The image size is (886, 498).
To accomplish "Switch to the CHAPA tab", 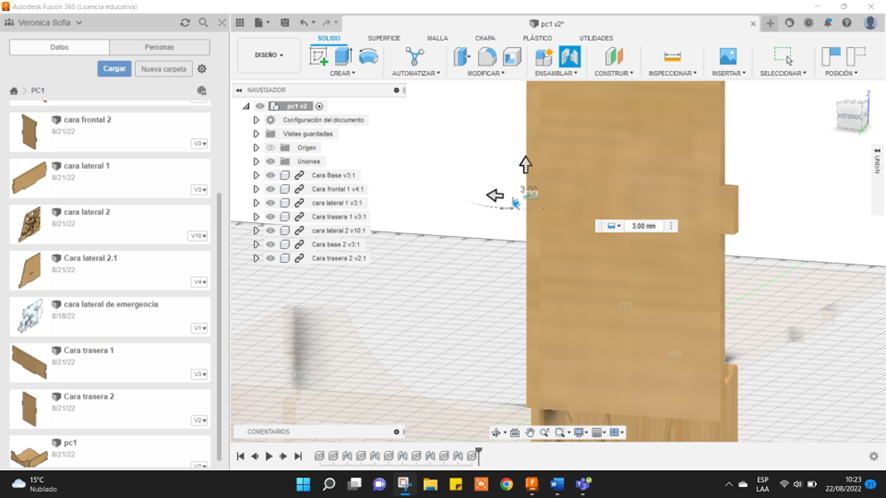I will click(485, 38).
